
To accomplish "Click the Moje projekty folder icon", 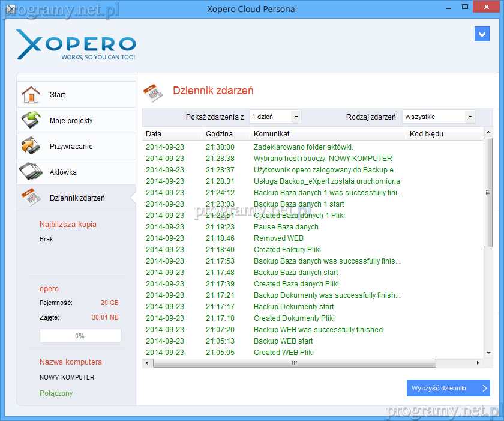I will (31, 120).
